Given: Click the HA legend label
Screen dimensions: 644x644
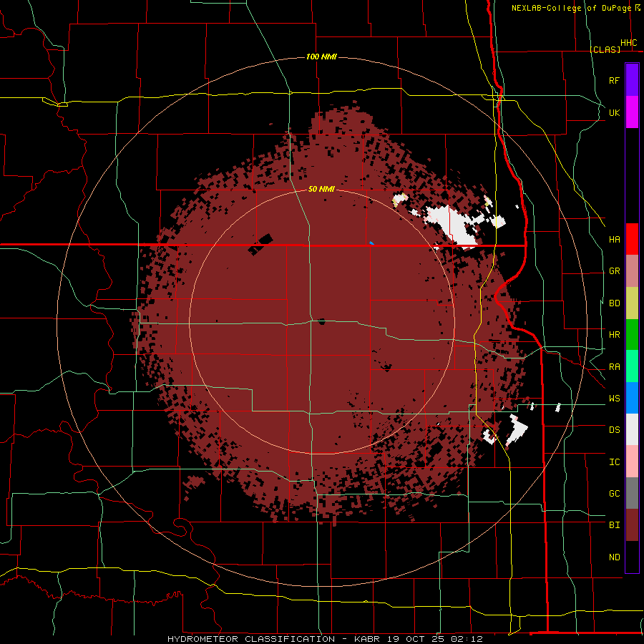Looking at the screenshot, I should click(x=615, y=240).
